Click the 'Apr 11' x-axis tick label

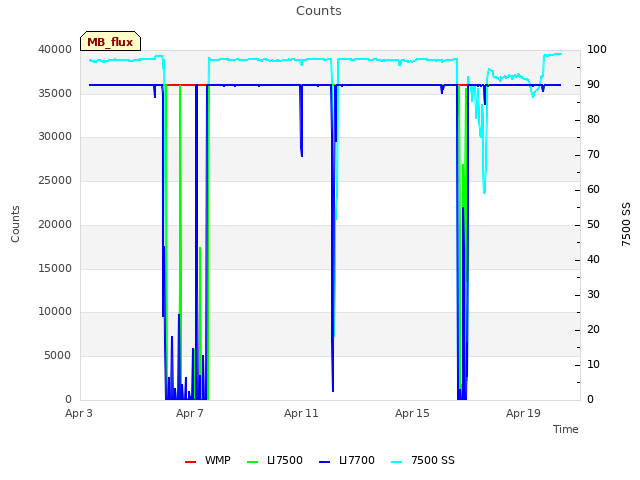pyautogui.click(x=301, y=413)
